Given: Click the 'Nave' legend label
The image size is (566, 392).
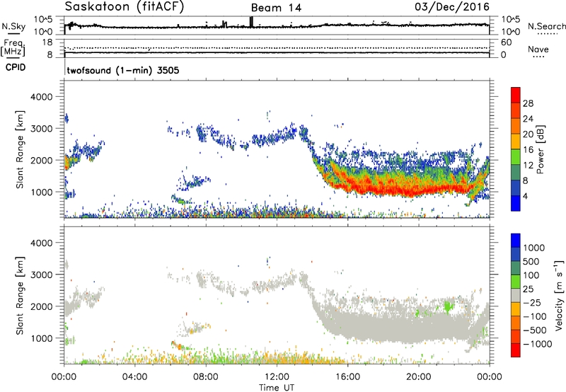Looking at the screenshot, I should (538, 49).
